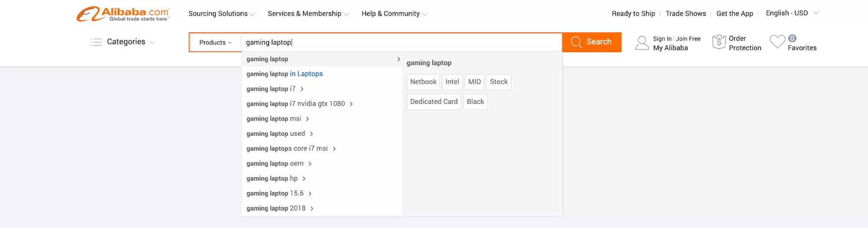868x228 pixels.
Task: Expand chevron beside 'gaming laptop used'
Action: click(311, 134)
